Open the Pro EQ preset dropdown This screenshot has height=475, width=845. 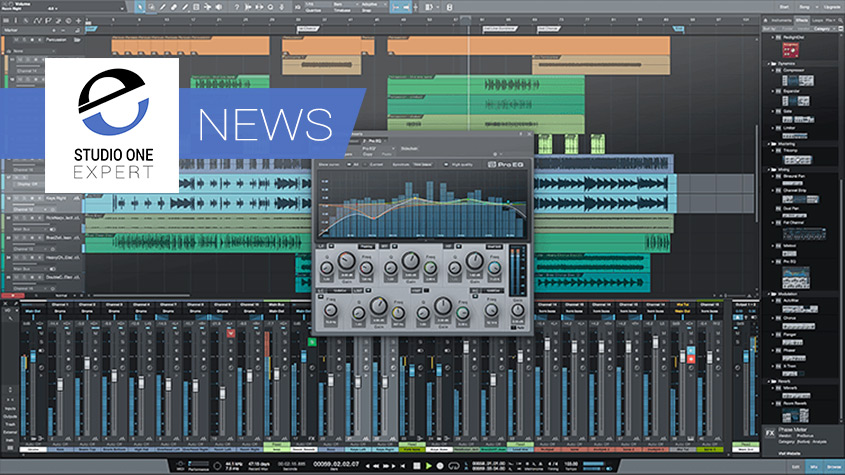[378, 148]
